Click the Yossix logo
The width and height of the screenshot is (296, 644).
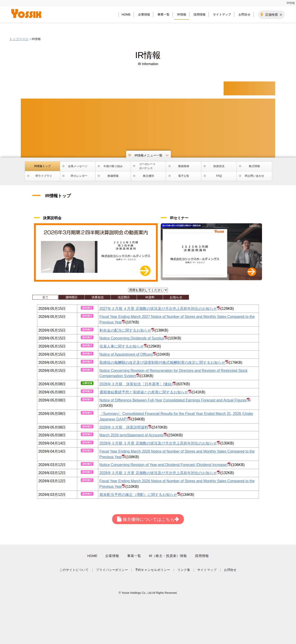(x=26, y=14)
